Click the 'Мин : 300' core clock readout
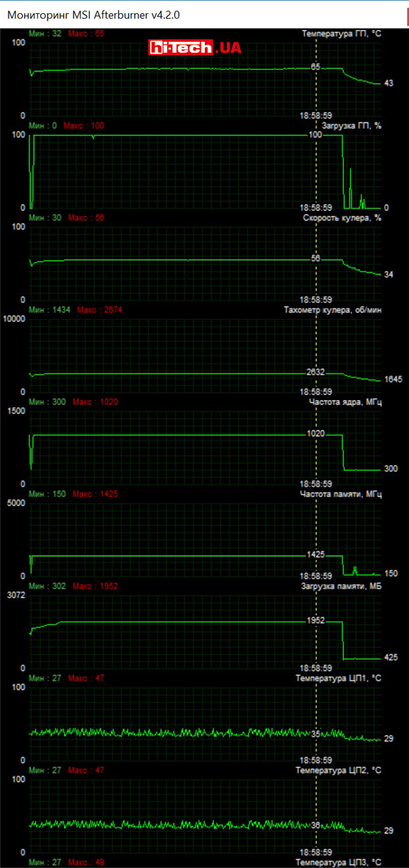The height and width of the screenshot is (868, 409). coord(48,402)
